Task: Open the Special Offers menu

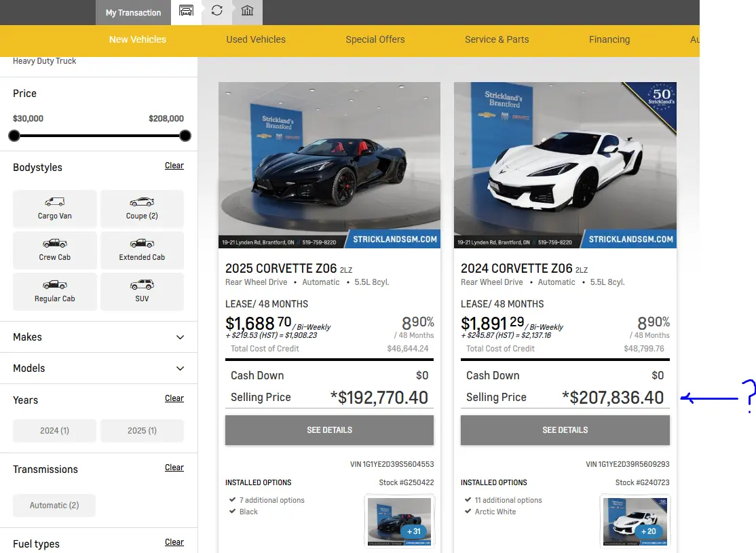Action: (x=375, y=39)
